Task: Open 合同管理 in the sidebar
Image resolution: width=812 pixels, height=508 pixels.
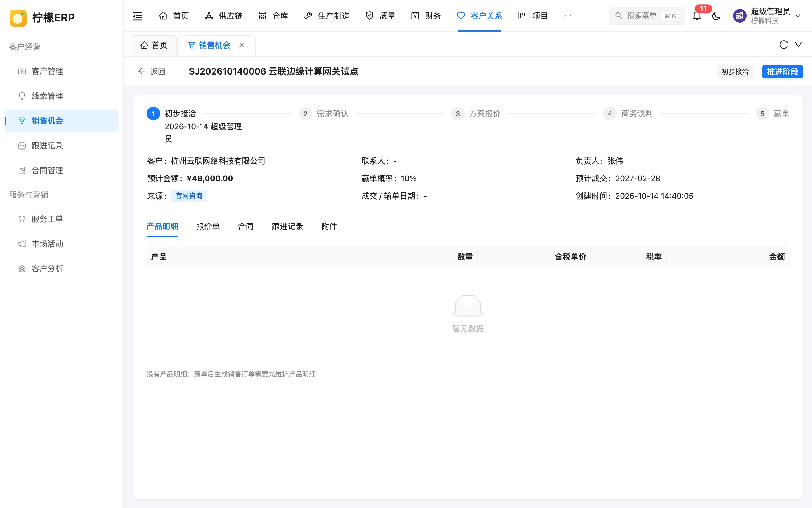Action: coord(62,171)
